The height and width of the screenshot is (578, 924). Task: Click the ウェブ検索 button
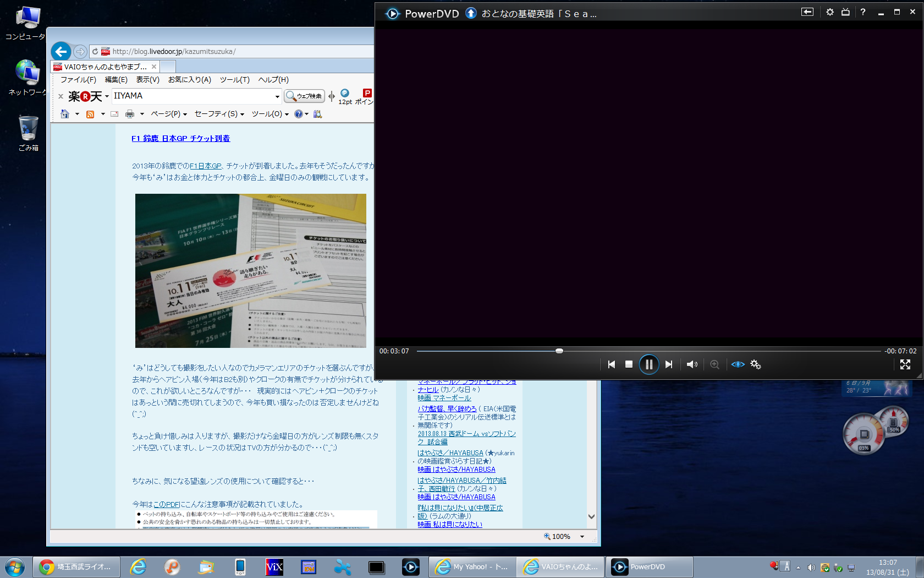point(305,96)
